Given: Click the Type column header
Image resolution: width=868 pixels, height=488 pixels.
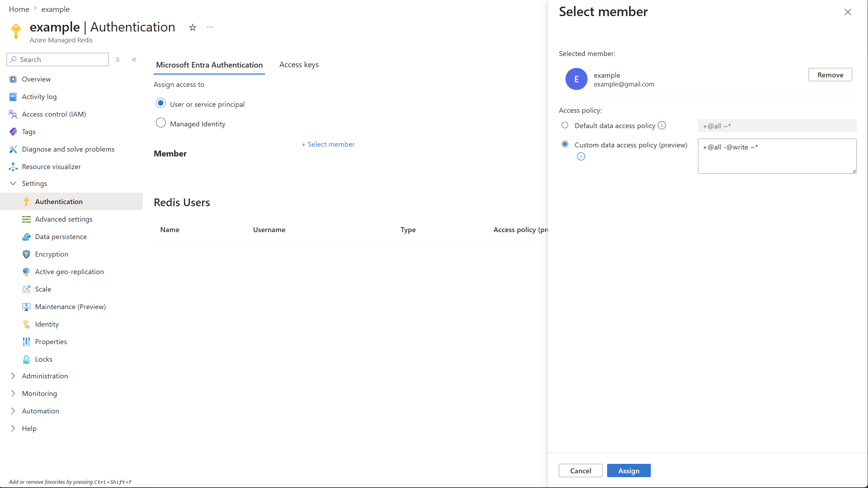Looking at the screenshot, I should pyautogui.click(x=408, y=230).
